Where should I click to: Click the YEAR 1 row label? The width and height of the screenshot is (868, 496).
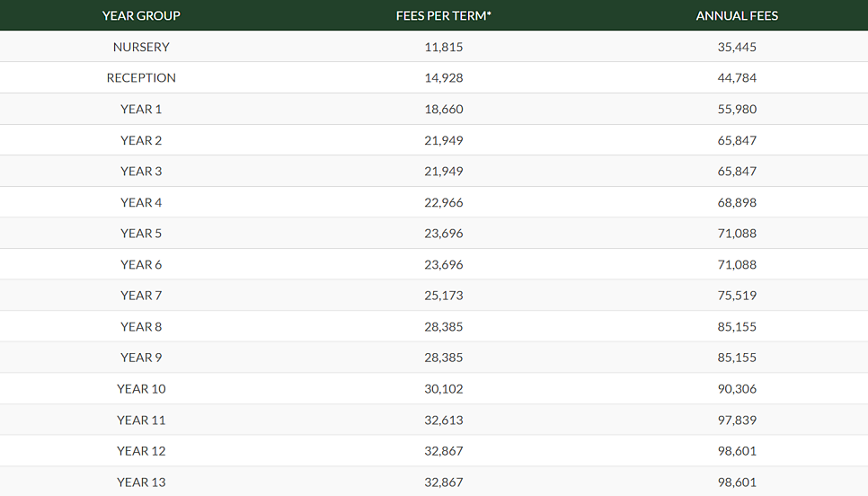pos(141,109)
